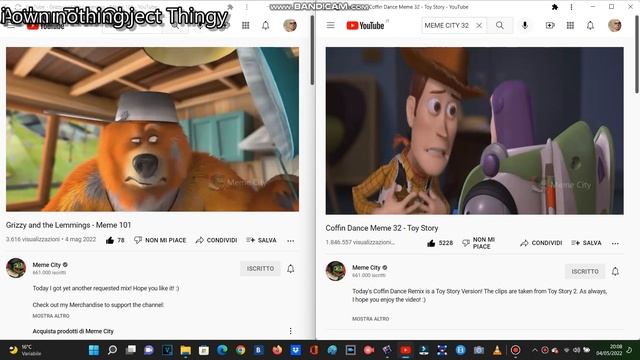Toggle channel notification bell beside right ISCRITTO
The width and height of the screenshot is (640, 360).
pyautogui.click(x=615, y=271)
